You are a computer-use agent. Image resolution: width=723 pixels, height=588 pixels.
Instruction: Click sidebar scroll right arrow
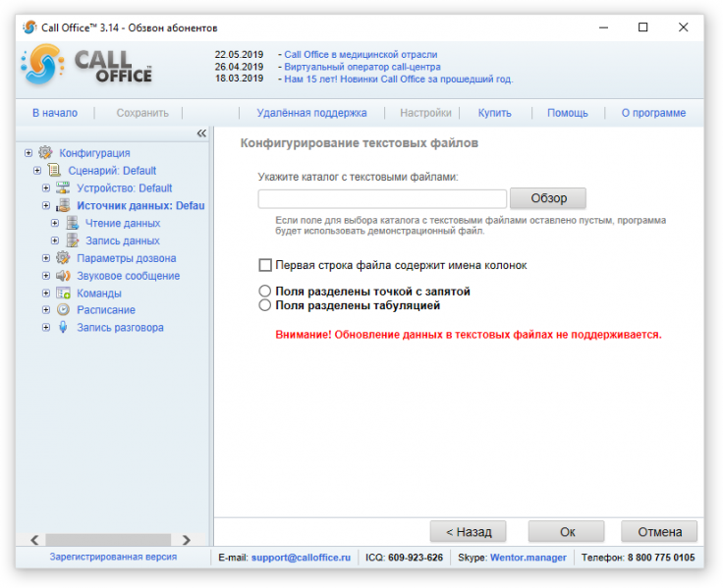(x=187, y=540)
